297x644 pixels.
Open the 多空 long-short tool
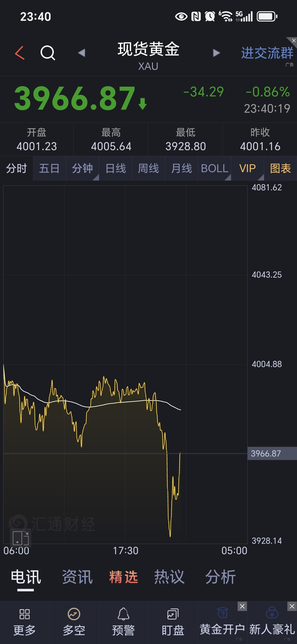point(74,623)
